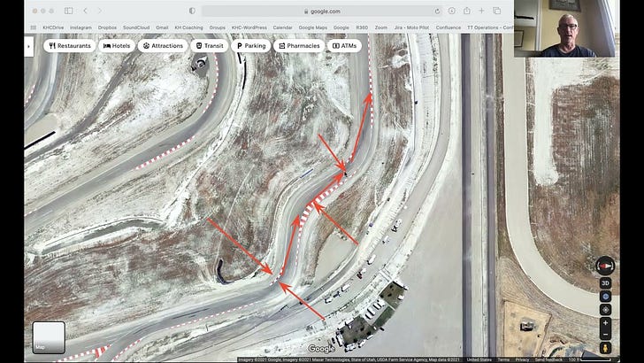Open KHC-WordPress bookmark

click(249, 27)
